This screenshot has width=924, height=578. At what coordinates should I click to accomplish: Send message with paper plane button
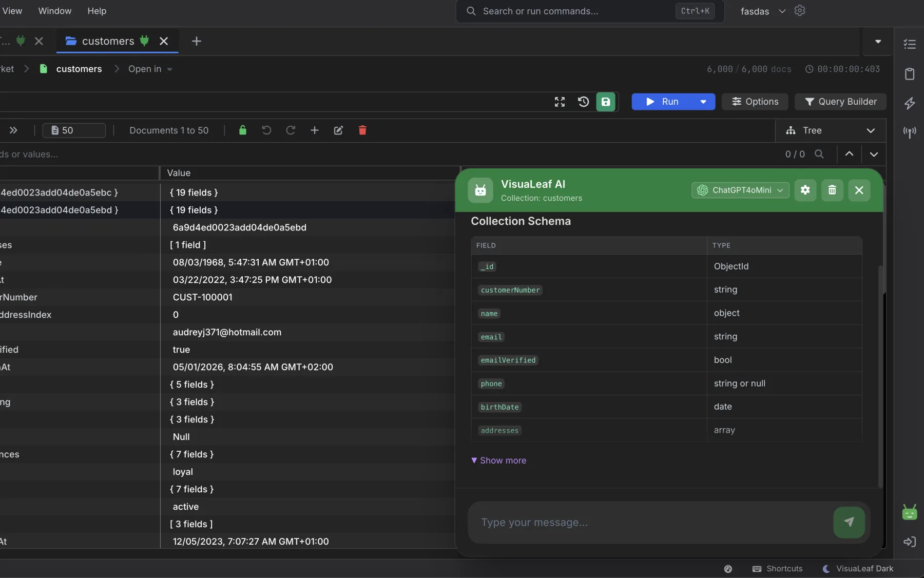tap(849, 522)
